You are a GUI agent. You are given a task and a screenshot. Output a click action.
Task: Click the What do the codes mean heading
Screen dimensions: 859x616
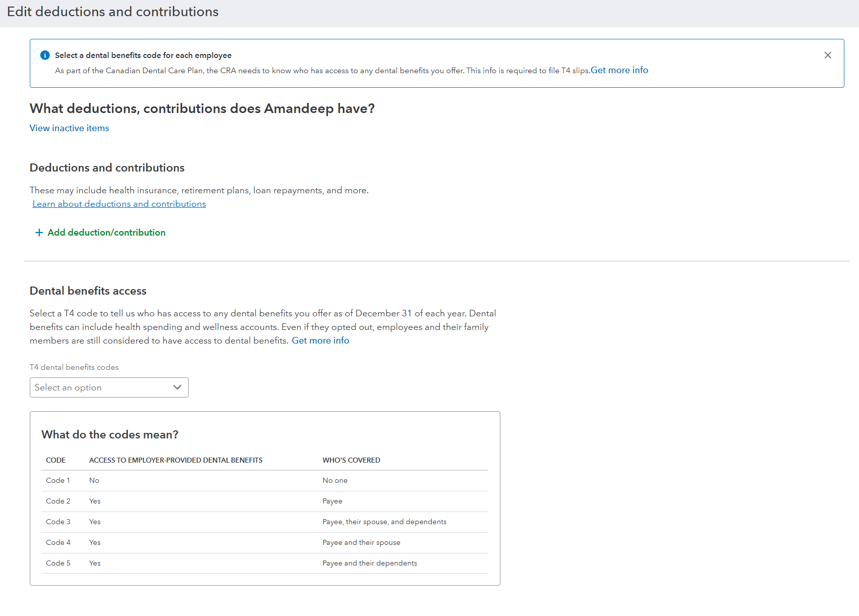[x=110, y=434]
